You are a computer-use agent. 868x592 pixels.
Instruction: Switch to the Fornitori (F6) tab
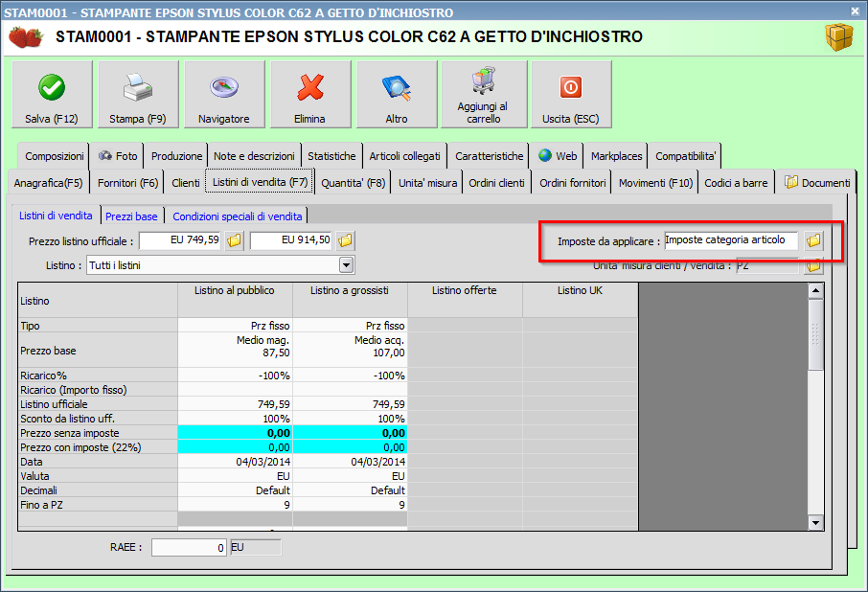pyautogui.click(x=127, y=183)
